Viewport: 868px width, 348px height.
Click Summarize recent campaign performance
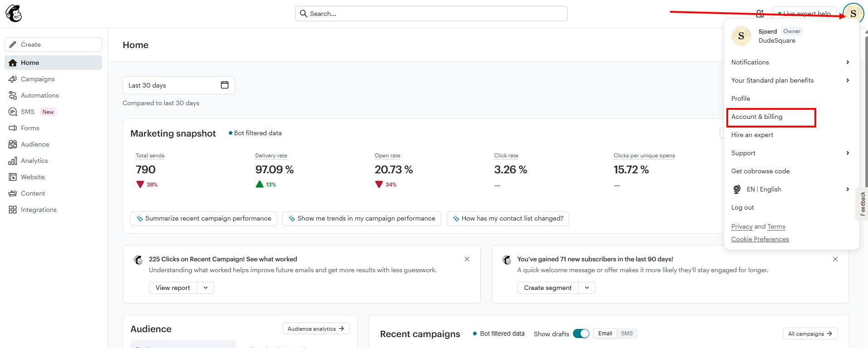(x=203, y=219)
